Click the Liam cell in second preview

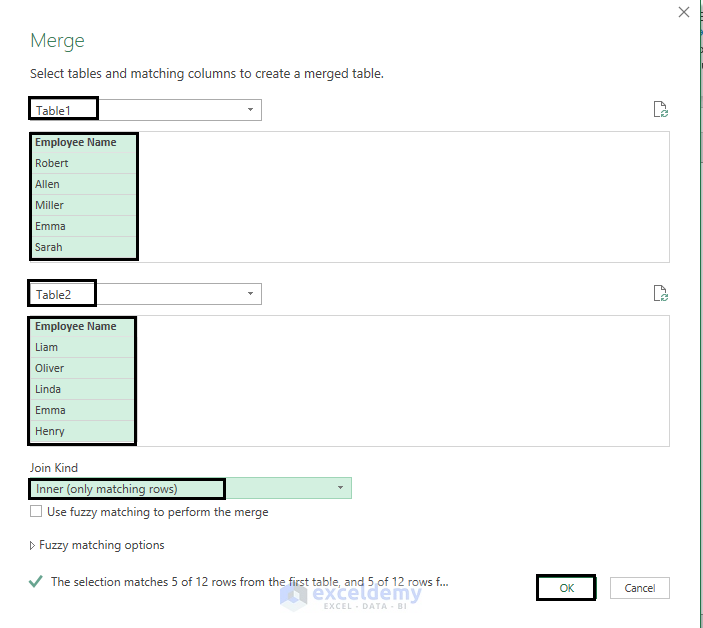[x=47, y=347]
